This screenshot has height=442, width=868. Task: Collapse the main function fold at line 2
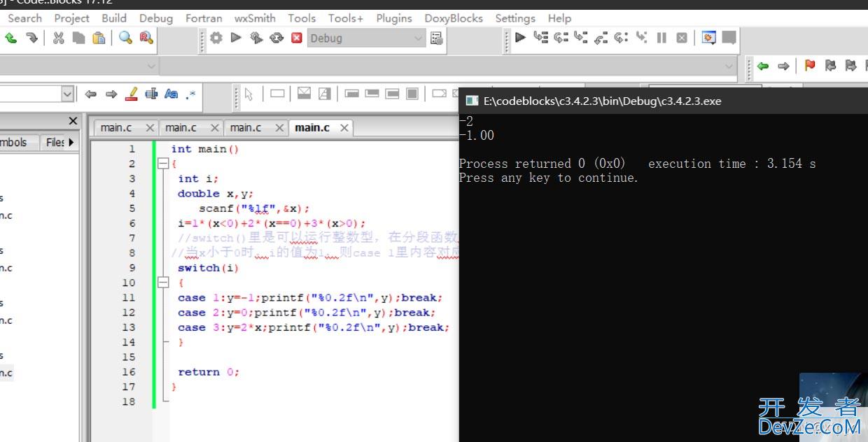163,164
